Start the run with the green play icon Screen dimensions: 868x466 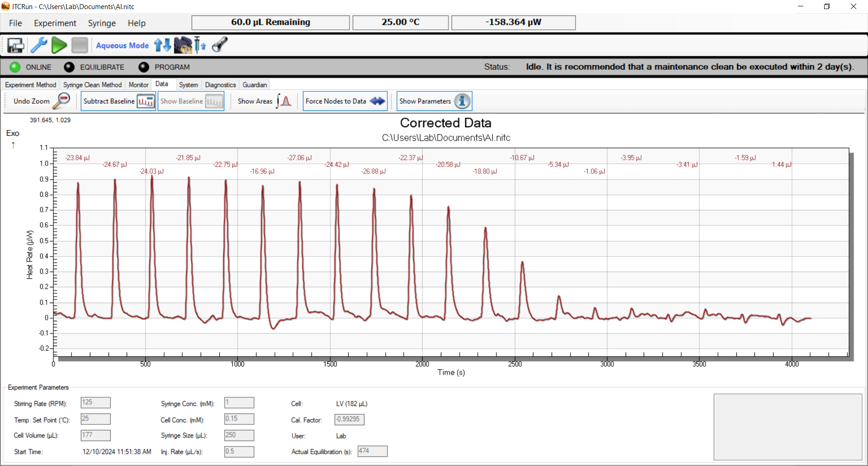[59, 45]
